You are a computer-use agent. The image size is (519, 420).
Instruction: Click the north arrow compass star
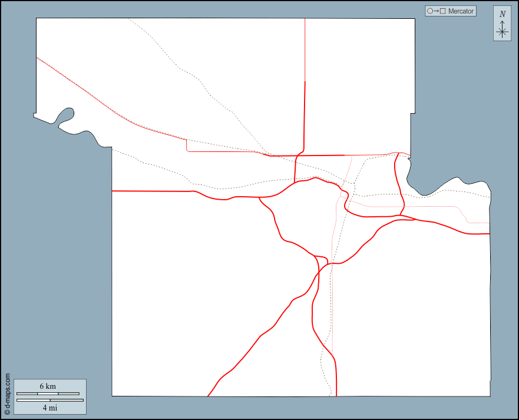click(x=502, y=32)
